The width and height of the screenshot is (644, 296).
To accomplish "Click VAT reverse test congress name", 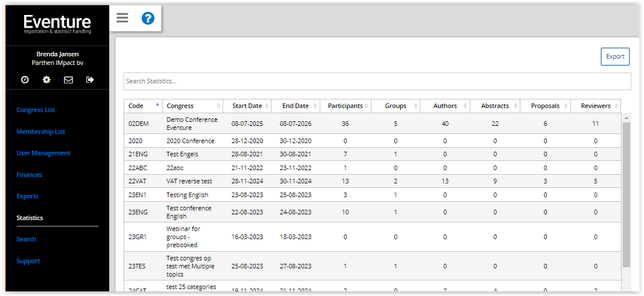I will pyautogui.click(x=189, y=182).
